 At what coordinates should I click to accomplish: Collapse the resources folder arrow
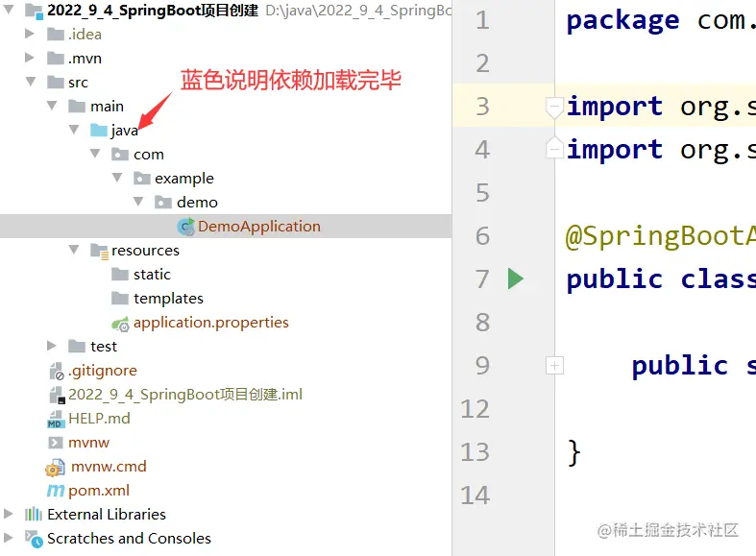[x=74, y=250]
